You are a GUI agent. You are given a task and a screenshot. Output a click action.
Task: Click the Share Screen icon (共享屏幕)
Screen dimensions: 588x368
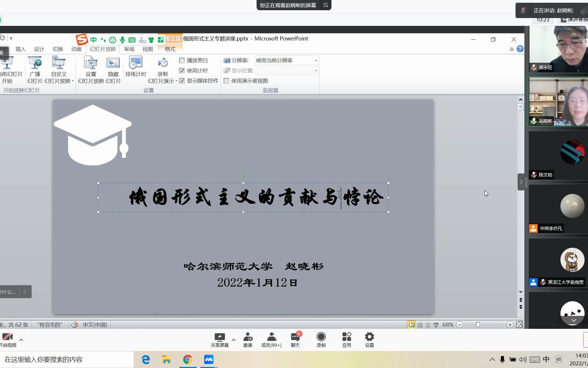(x=219, y=340)
